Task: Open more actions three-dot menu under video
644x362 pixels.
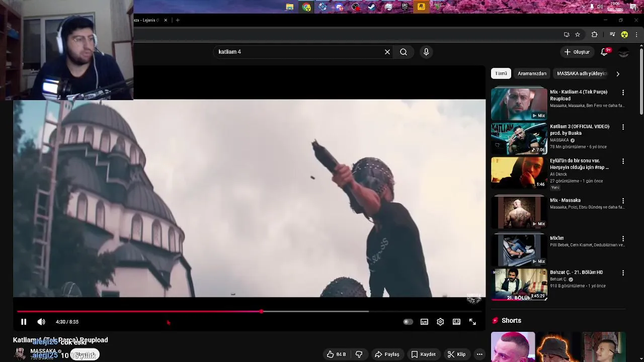Action: pyautogui.click(x=479, y=354)
